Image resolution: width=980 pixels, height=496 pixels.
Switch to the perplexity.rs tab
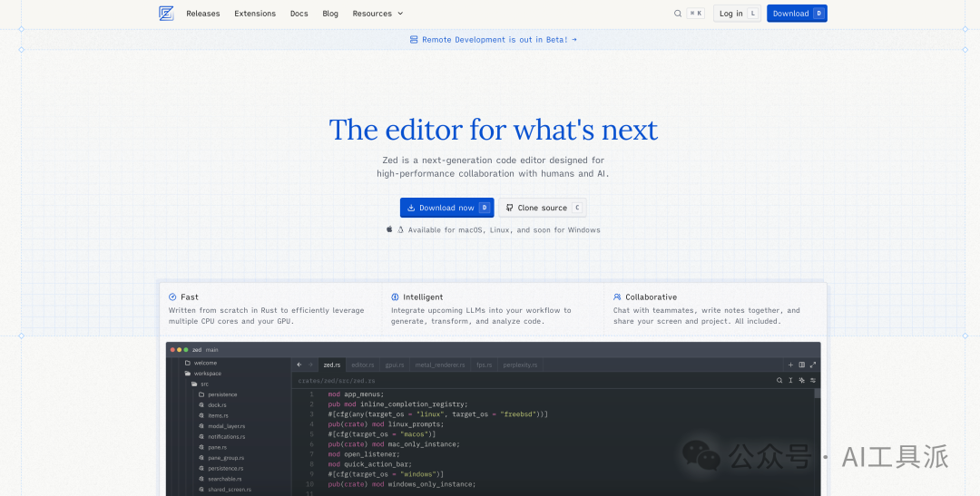[x=520, y=365]
